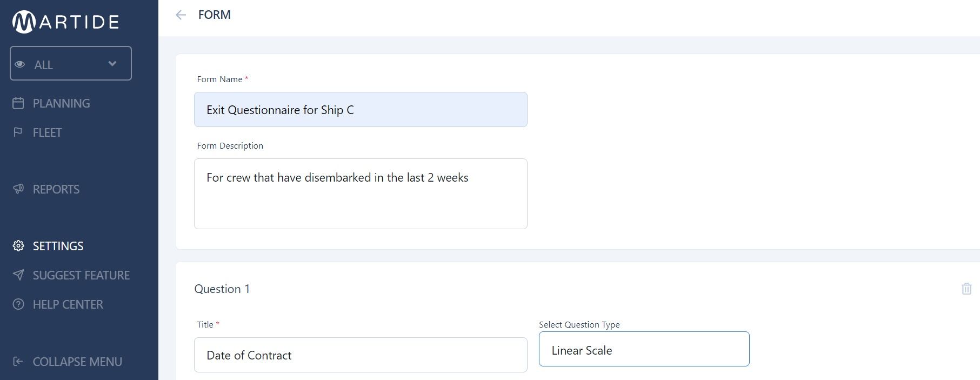Click the Help Center question mark icon

coord(18,304)
